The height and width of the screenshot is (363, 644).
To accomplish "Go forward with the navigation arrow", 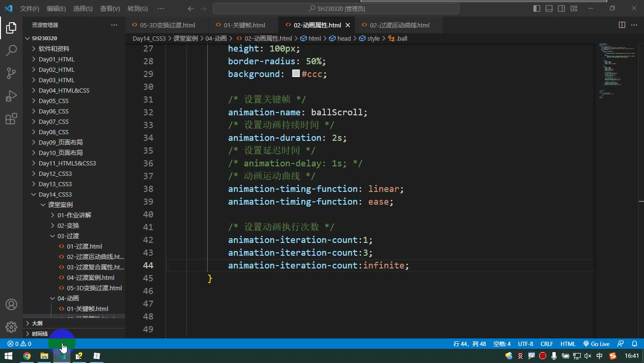I will (203, 9).
